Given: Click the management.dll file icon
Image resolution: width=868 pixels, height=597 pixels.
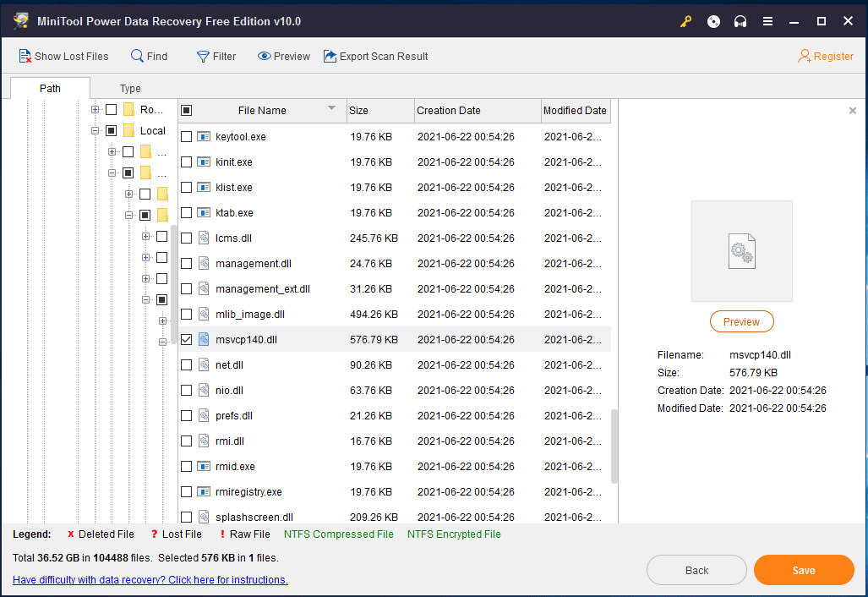Looking at the screenshot, I should pos(204,264).
